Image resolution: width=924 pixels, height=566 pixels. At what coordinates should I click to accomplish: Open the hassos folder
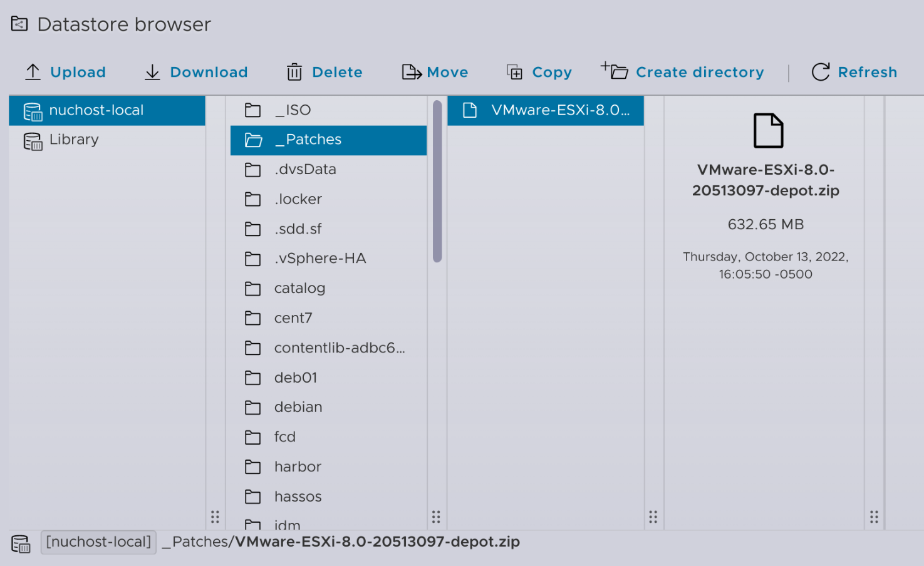328,497
